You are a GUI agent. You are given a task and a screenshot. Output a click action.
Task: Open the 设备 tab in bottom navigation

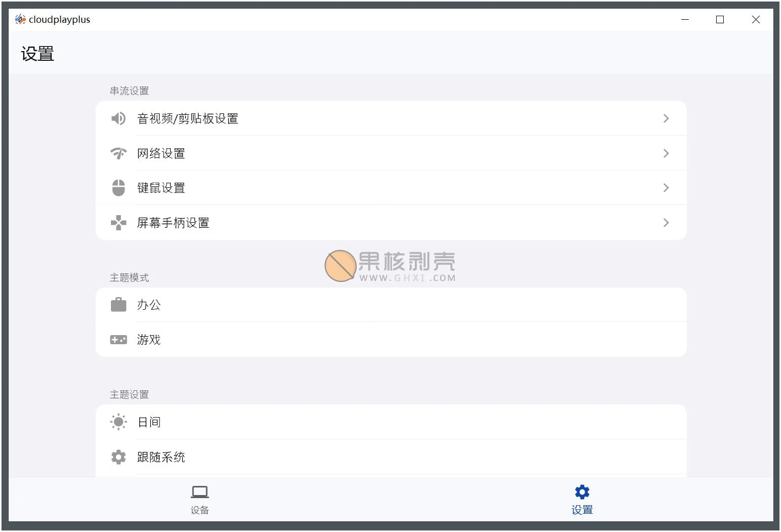[x=200, y=499]
